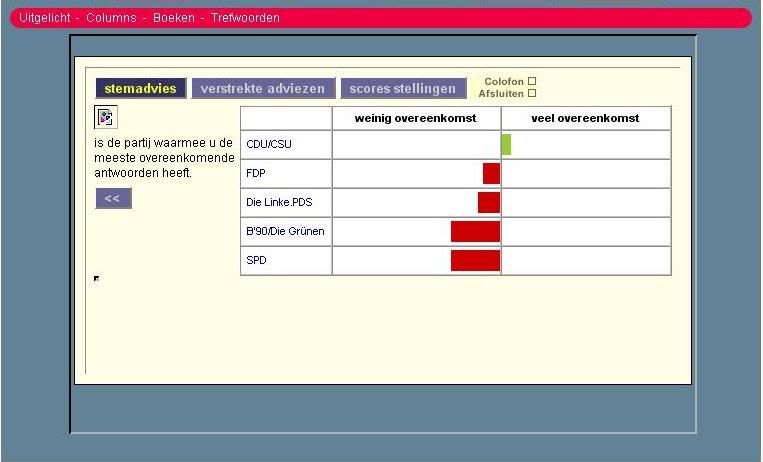The width and height of the screenshot is (763, 462).
Task: Select the FDP party label
Action: pyautogui.click(x=256, y=173)
